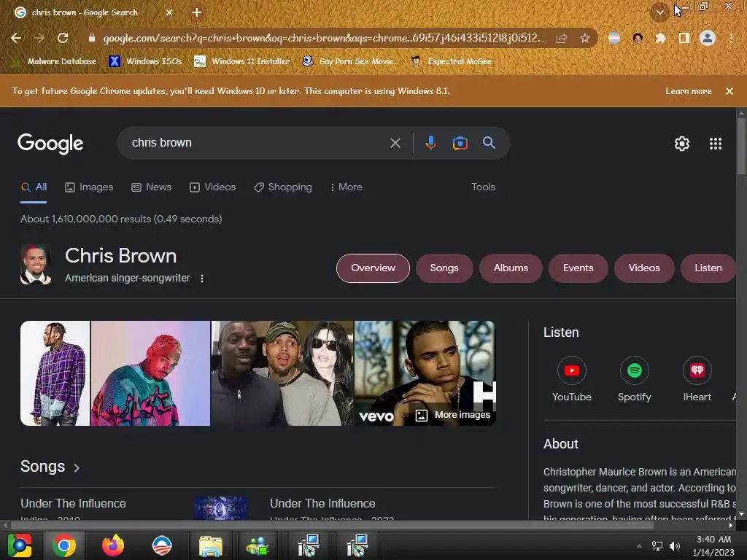Bookmark this page with the star
Viewport: 747px width, 560px height.
click(x=585, y=38)
